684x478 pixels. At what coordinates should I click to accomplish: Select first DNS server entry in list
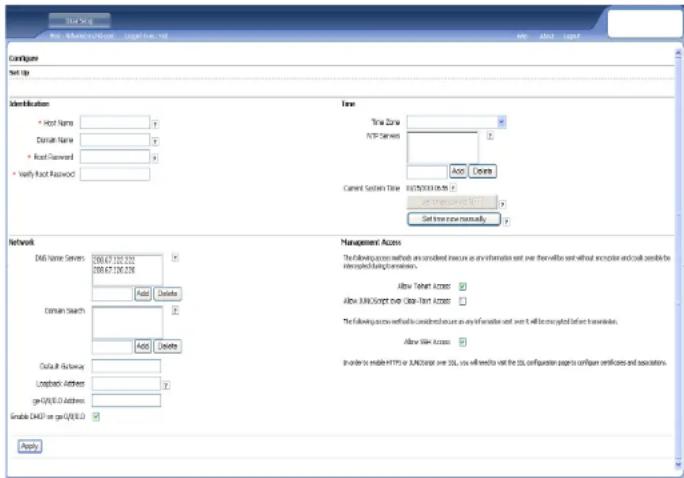click(114, 260)
